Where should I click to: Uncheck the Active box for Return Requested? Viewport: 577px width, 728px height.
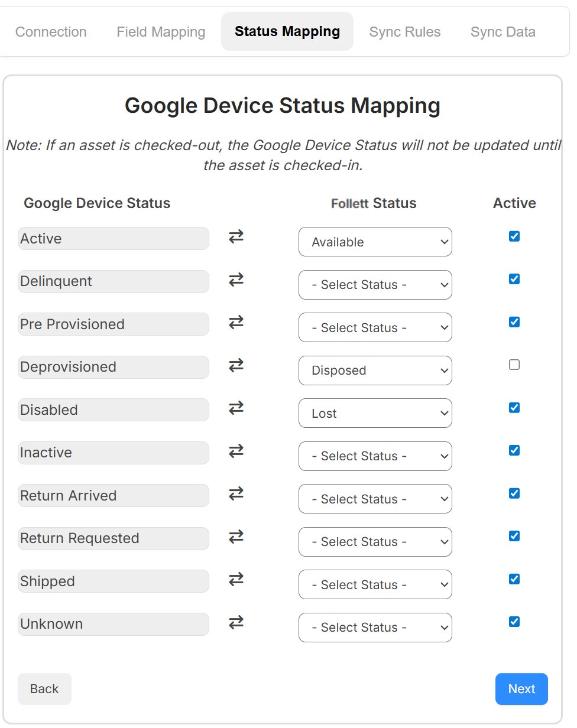514,536
